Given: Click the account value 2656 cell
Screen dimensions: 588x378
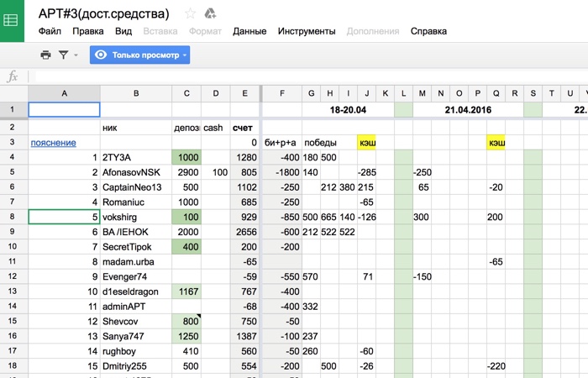Looking at the screenshot, I should pyautogui.click(x=244, y=232).
